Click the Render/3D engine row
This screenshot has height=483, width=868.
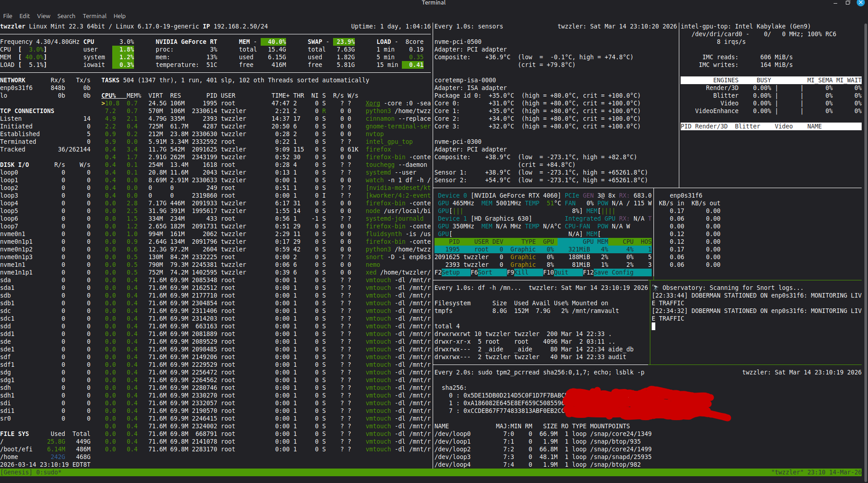click(771, 88)
